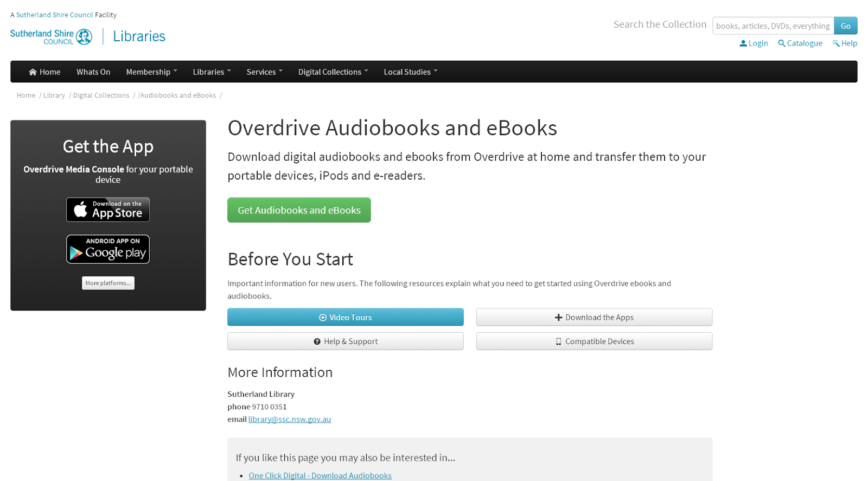The height and width of the screenshot is (481, 868).
Task: Click the Google Play badge
Action: pyautogui.click(x=108, y=249)
